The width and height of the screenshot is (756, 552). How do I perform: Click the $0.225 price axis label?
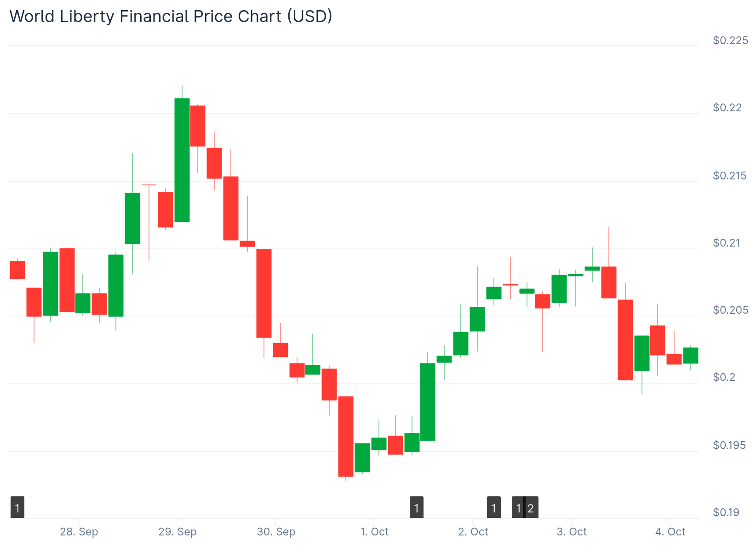coord(730,40)
